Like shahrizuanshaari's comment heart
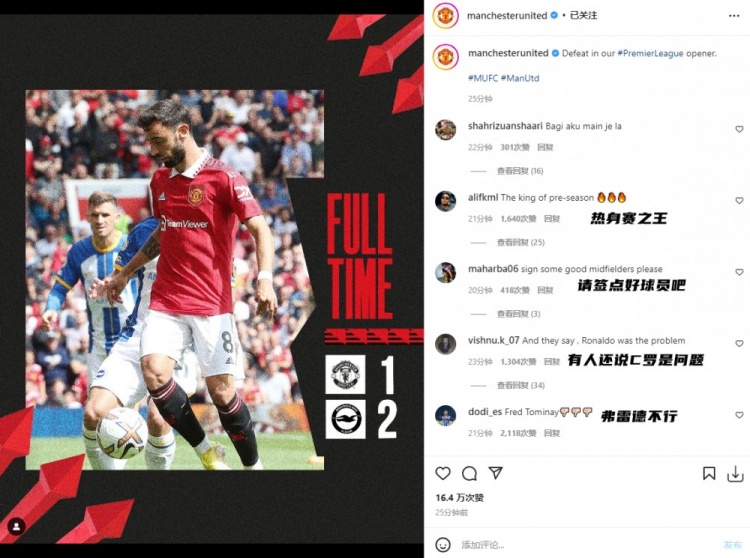 point(739,129)
